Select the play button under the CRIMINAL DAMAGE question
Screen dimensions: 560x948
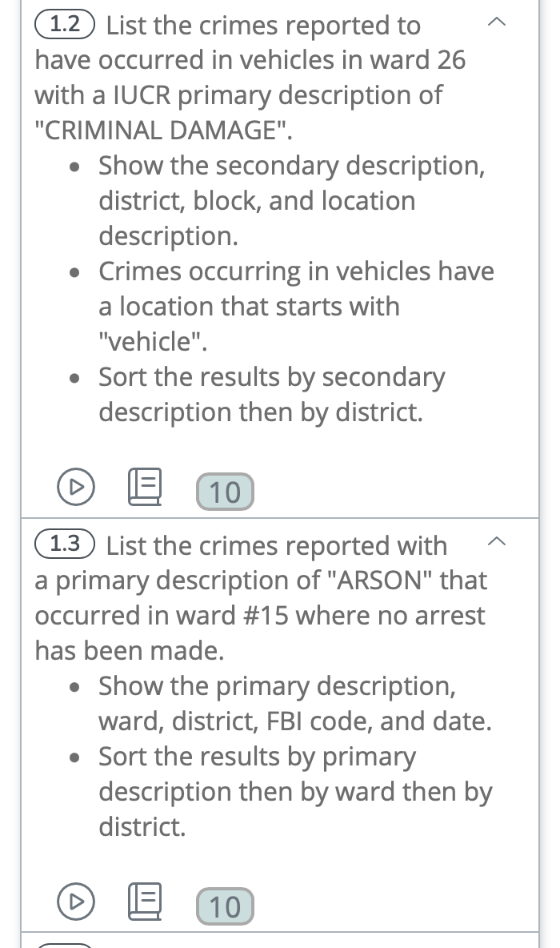pyautogui.click(x=76, y=487)
